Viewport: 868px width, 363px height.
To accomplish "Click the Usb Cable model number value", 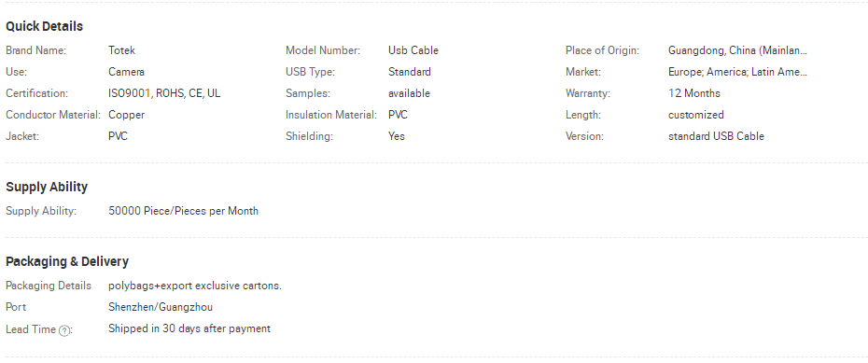I will (413, 50).
